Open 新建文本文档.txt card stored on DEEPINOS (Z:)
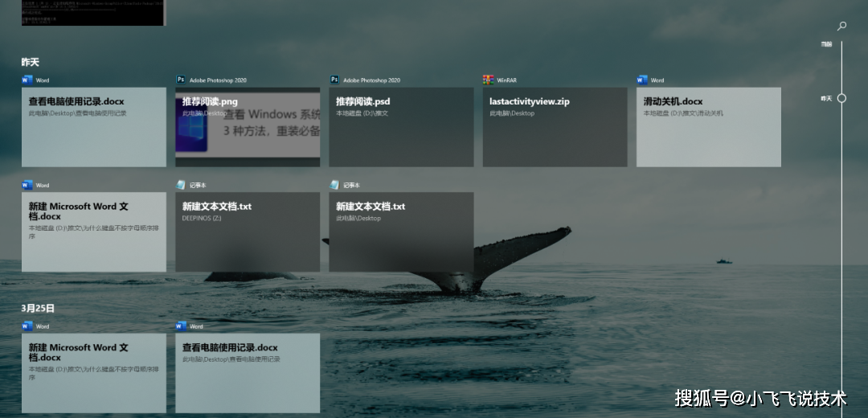 [x=248, y=232]
